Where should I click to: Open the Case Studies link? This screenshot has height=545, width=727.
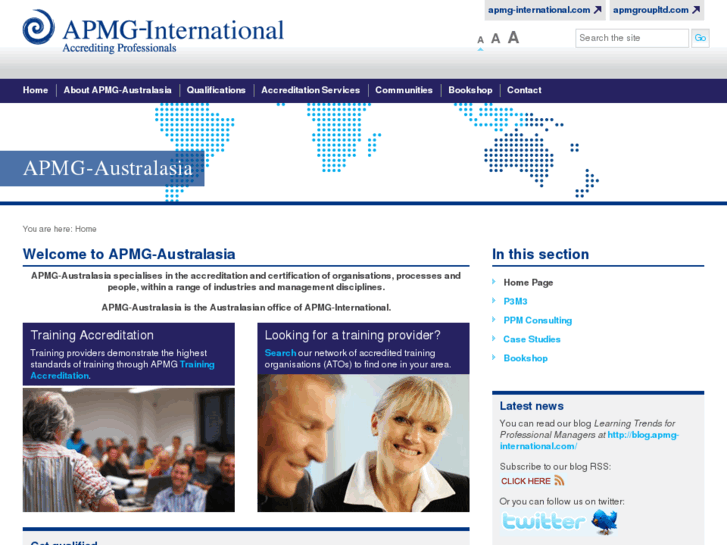click(532, 340)
